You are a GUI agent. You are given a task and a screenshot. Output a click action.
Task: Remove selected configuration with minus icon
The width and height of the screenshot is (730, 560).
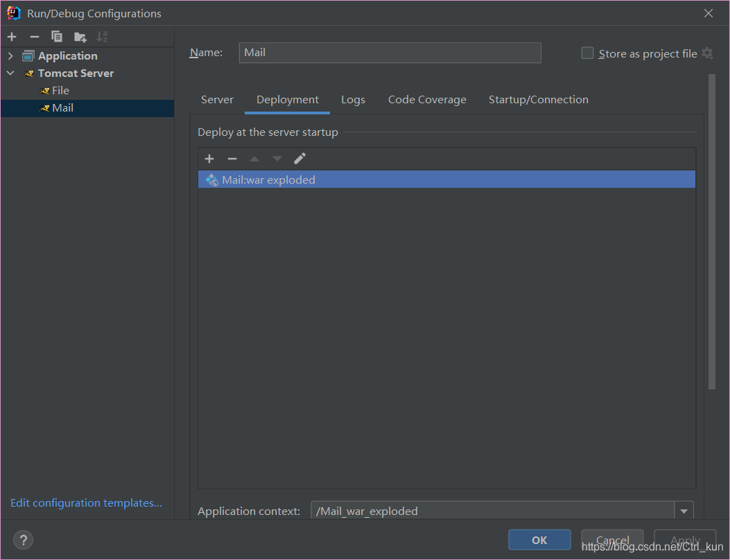coord(35,37)
